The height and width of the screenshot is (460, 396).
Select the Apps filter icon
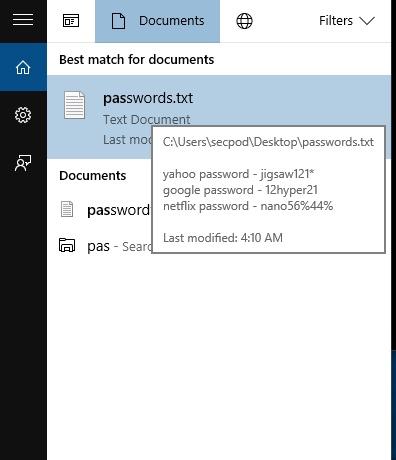(71, 21)
